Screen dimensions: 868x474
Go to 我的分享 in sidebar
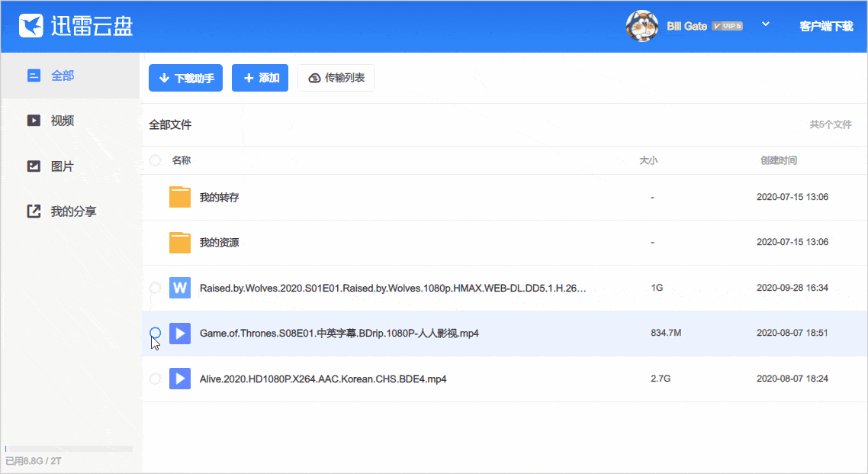point(72,211)
